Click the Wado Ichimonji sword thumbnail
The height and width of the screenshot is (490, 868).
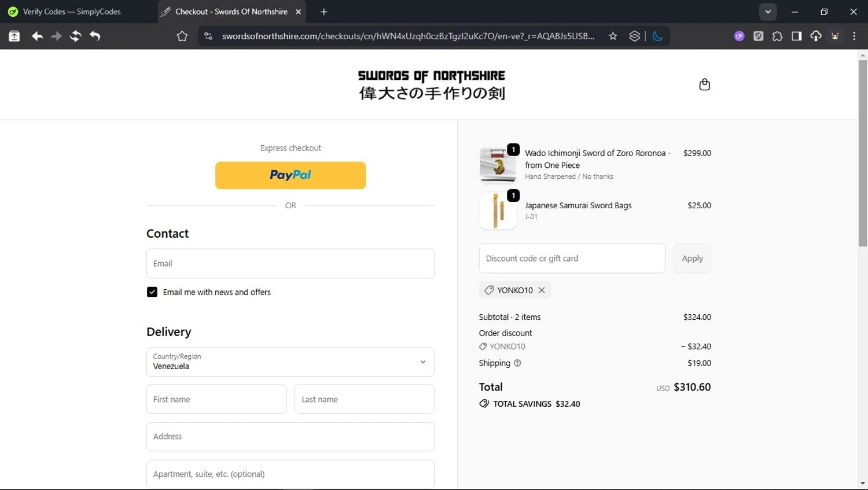(x=498, y=164)
